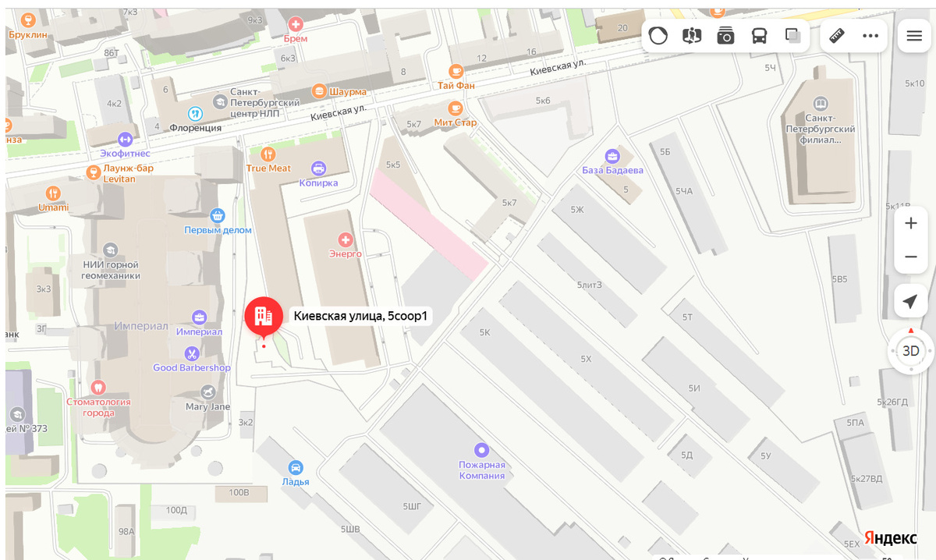
Task: Show photos layer on map
Action: [725, 36]
